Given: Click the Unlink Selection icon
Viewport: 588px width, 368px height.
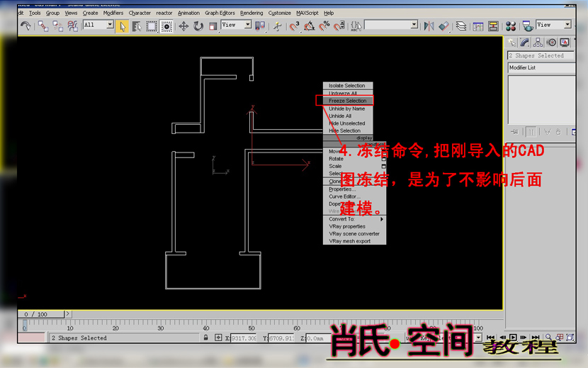Looking at the screenshot, I should [x=58, y=26].
